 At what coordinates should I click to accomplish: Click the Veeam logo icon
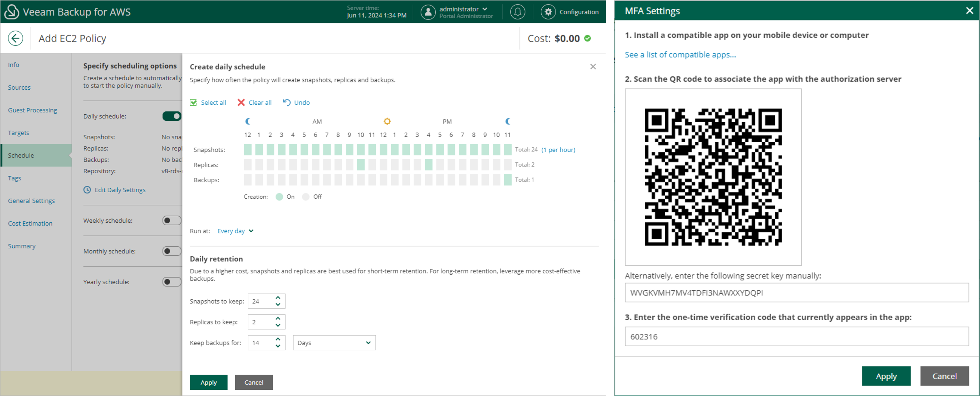pyautogui.click(x=11, y=11)
